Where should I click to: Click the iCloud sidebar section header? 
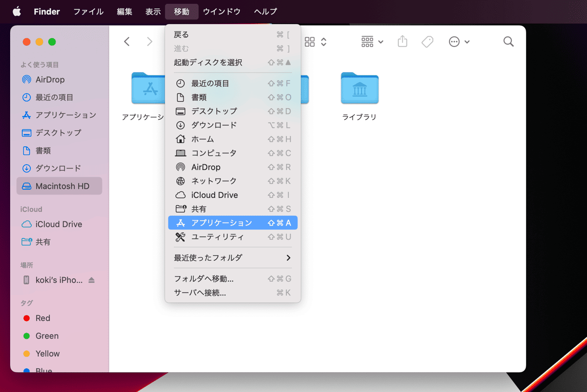click(31, 209)
